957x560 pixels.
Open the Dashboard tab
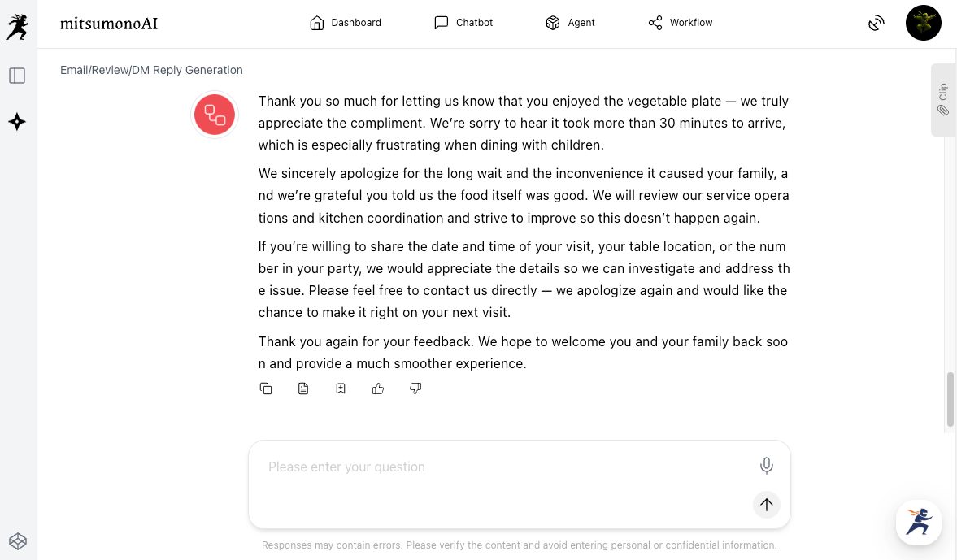click(346, 23)
